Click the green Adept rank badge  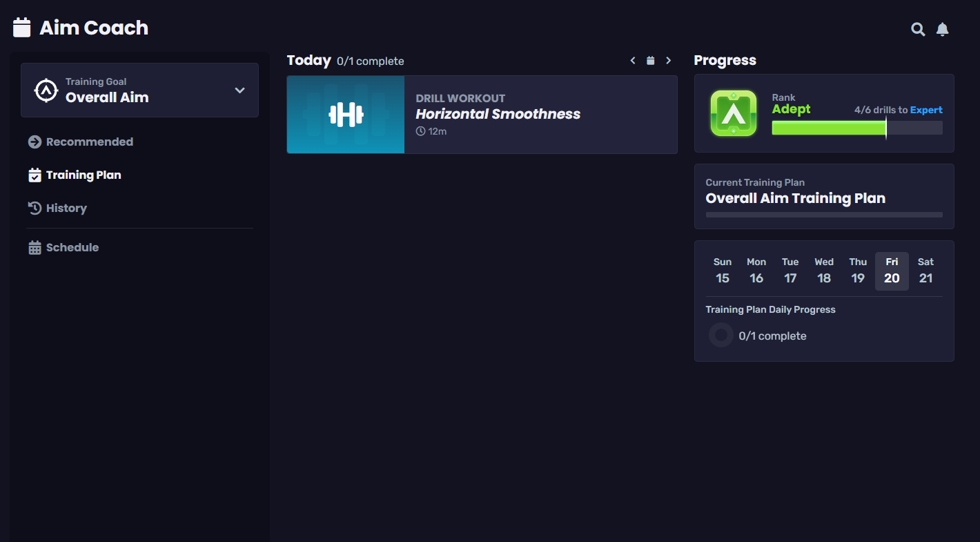point(733,113)
